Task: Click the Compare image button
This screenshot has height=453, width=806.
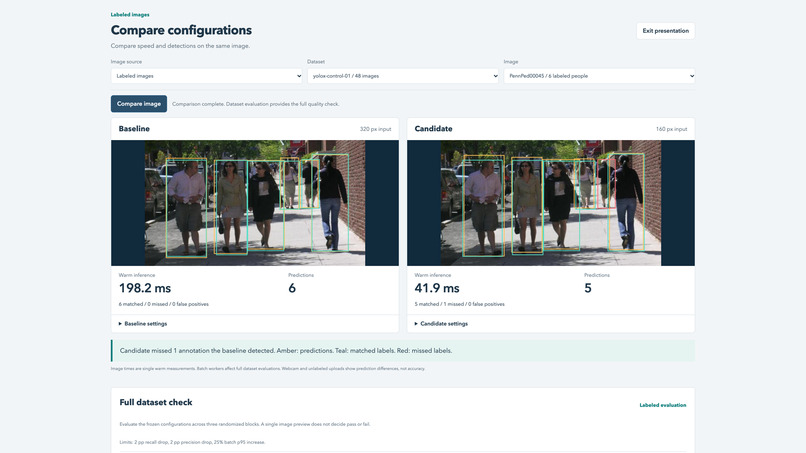Action: tap(139, 104)
